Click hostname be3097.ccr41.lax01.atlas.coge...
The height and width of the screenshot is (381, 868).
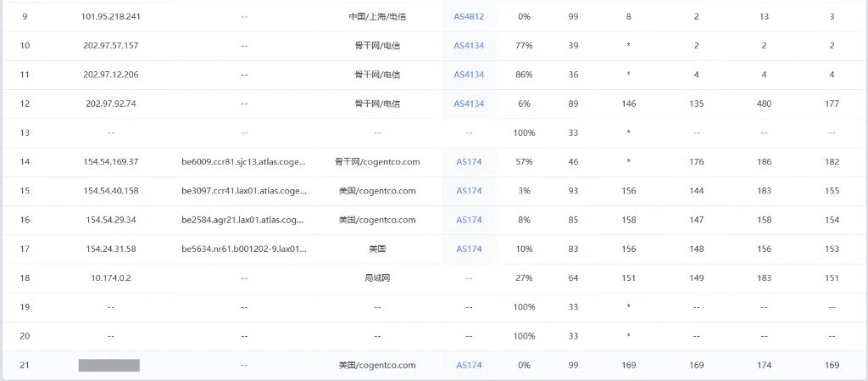pyautogui.click(x=244, y=190)
